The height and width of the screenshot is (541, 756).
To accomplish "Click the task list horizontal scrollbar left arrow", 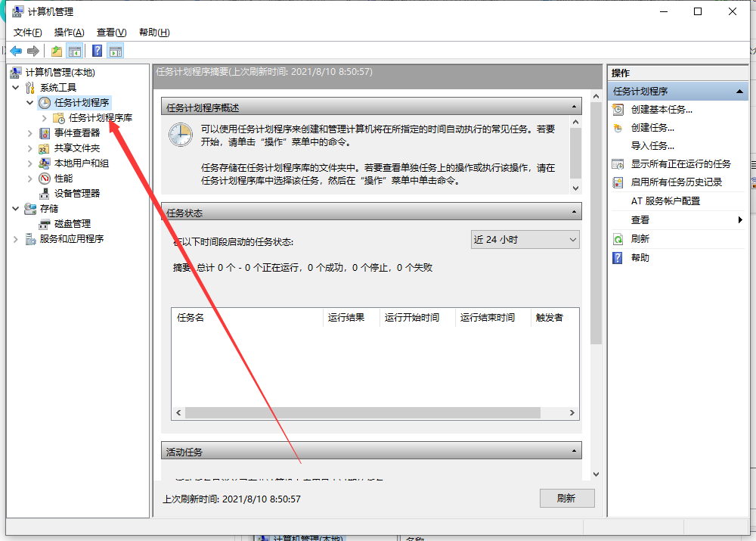I will 179,412.
